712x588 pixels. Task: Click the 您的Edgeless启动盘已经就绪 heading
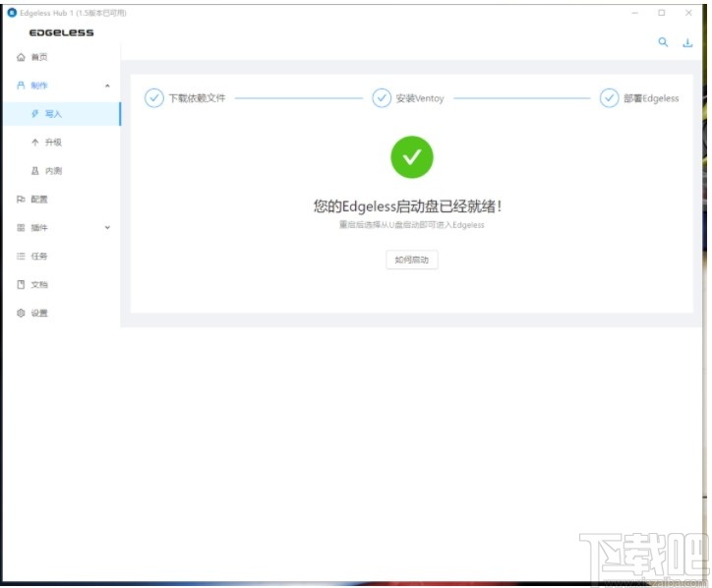(407, 206)
